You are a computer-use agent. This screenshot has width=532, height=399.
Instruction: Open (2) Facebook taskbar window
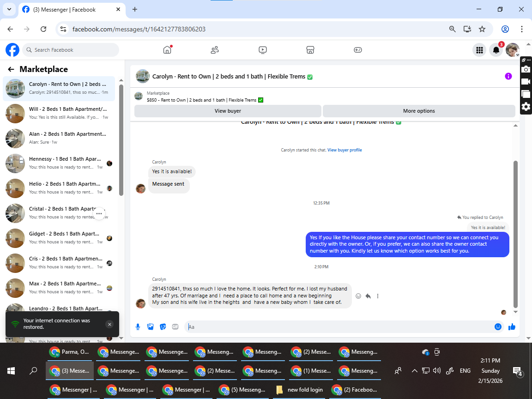[355, 390]
